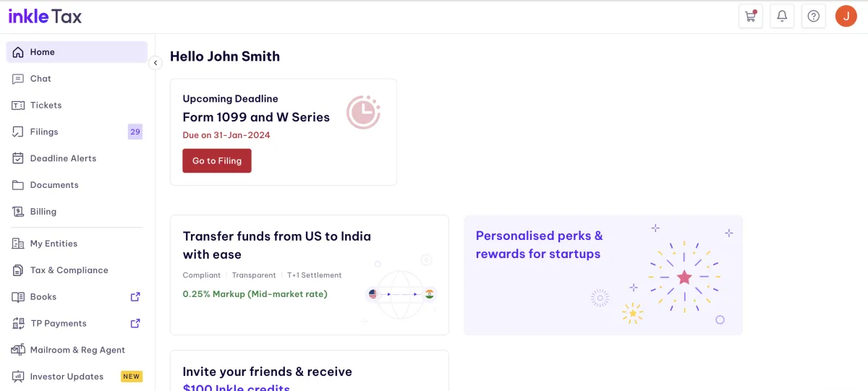This screenshot has width=868, height=391.
Task: Open My Entities page
Action: coord(54,244)
